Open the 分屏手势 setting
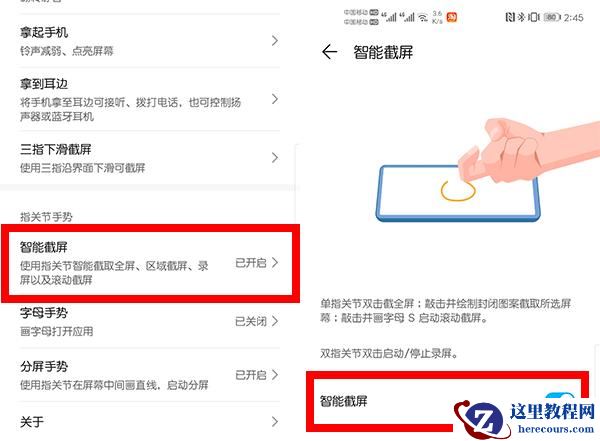 150,375
